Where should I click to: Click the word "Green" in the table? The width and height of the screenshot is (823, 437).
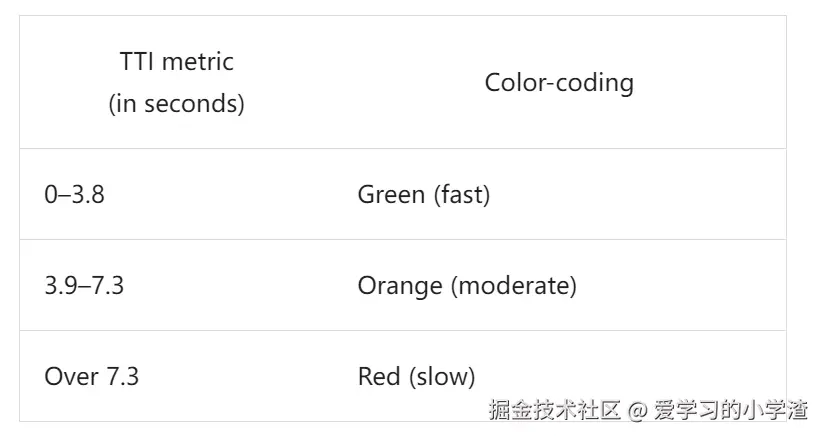(391, 195)
